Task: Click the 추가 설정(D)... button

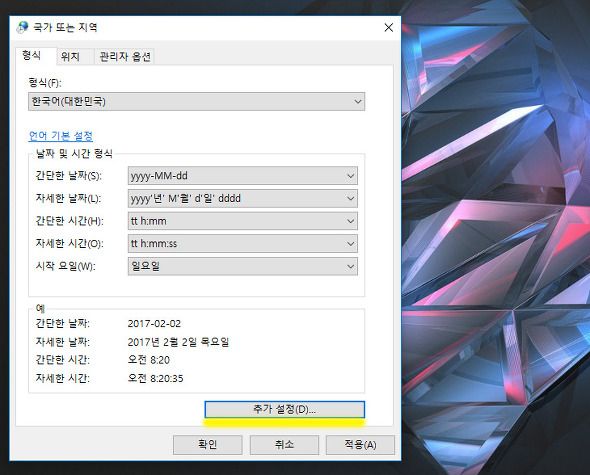Action: click(284, 409)
